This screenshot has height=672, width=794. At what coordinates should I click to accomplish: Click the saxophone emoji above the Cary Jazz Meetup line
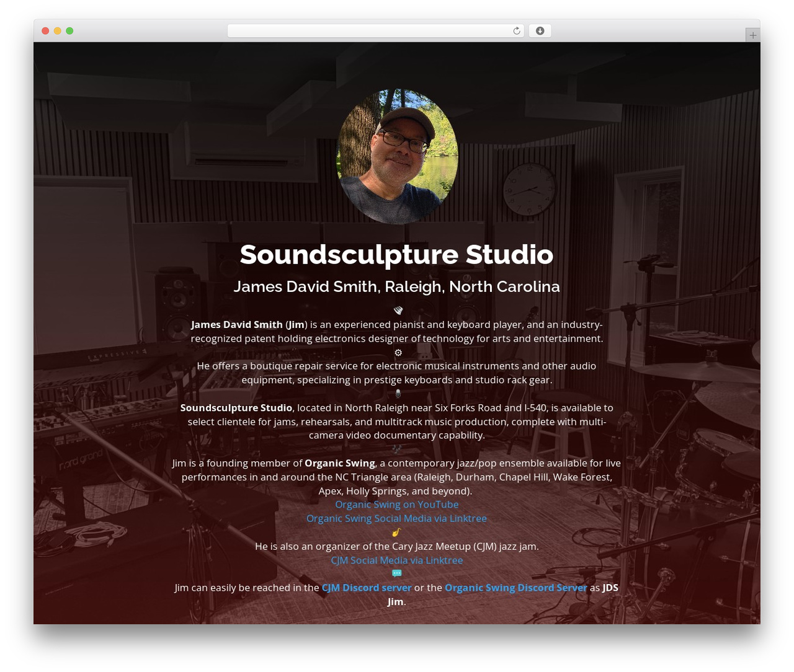pyautogui.click(x=396, y=533)
